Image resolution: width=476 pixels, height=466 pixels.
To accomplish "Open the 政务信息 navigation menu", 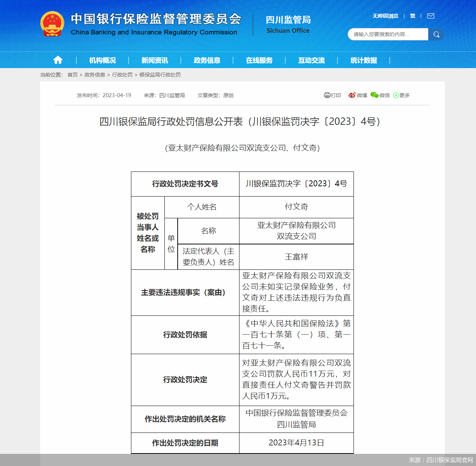I will (x=206, y=60).
